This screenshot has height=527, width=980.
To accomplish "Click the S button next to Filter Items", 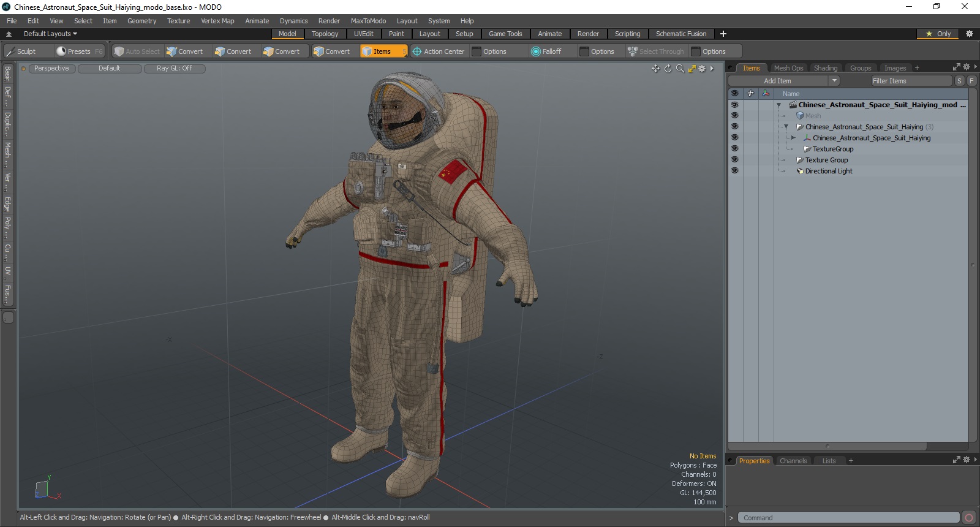I will [x=959, y=81].
